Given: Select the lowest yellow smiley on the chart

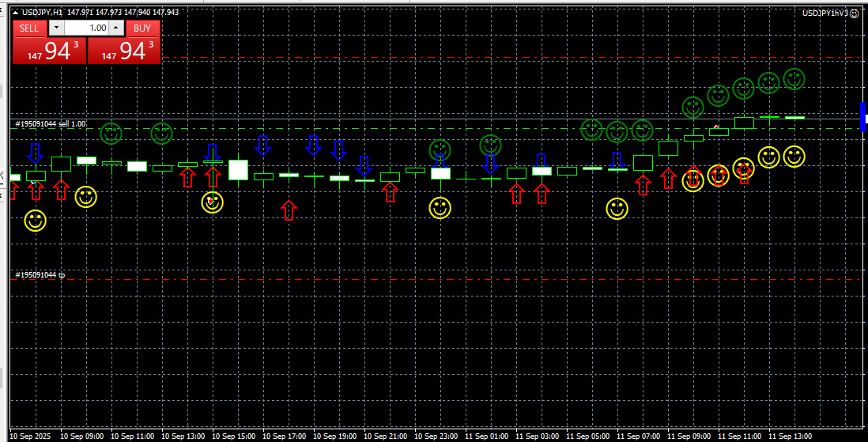Looking at the screenshot, I should [35, 221].
